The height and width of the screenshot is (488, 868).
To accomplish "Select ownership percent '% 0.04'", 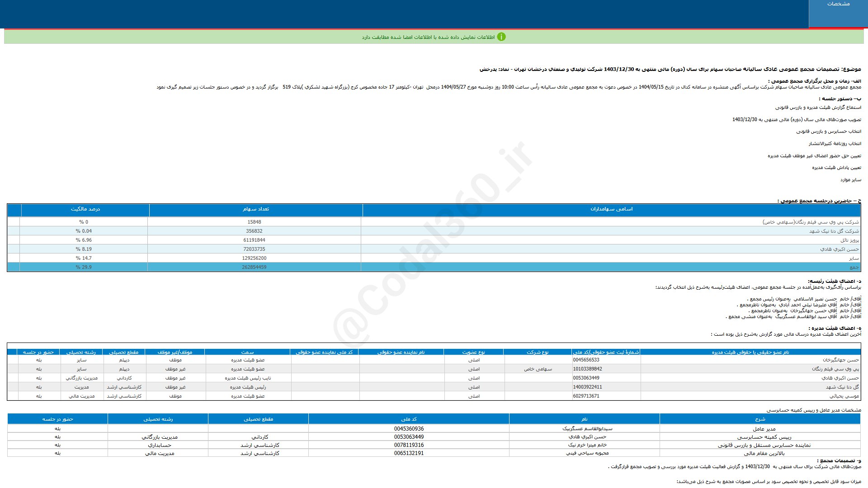I will (84, 231).
